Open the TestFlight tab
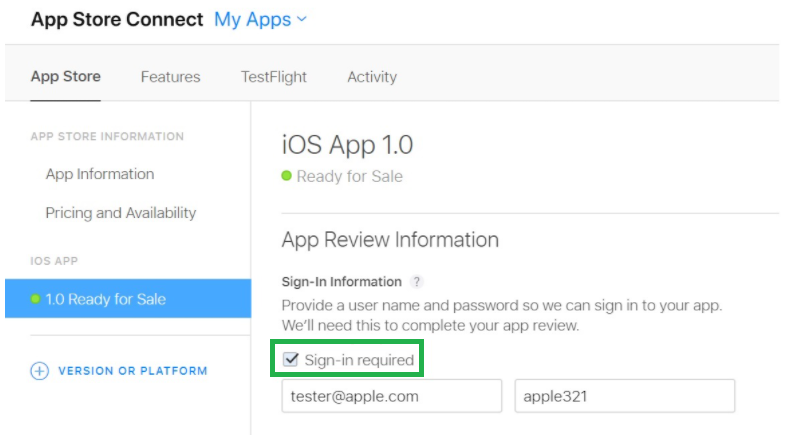This screenshot has height=444, width=798. [x=274, y=77]
